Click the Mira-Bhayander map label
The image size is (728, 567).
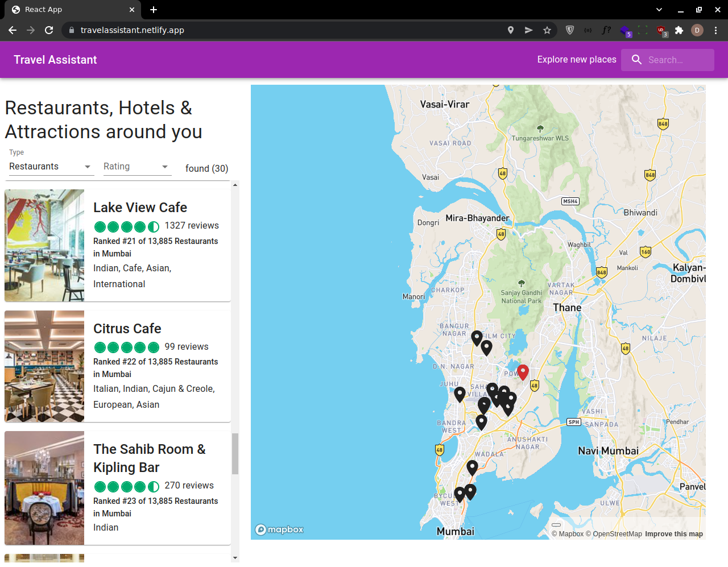coord(478,218)
